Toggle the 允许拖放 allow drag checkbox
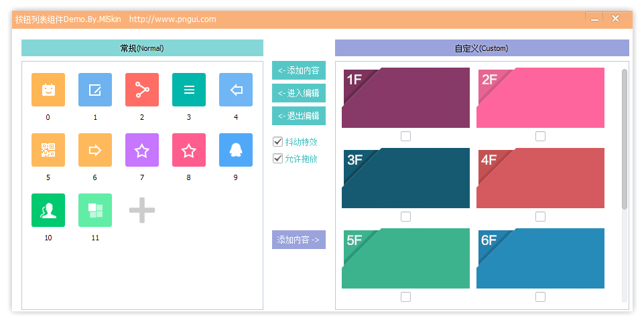644x324 pixels. point(278,159)
